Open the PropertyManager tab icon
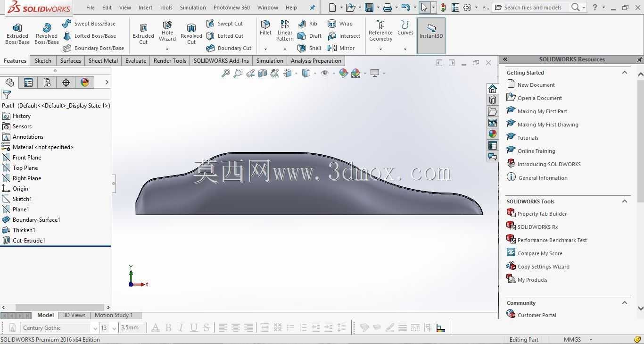Screen dimensions: 644x344 pyautogui.click(x=28, y=83)
